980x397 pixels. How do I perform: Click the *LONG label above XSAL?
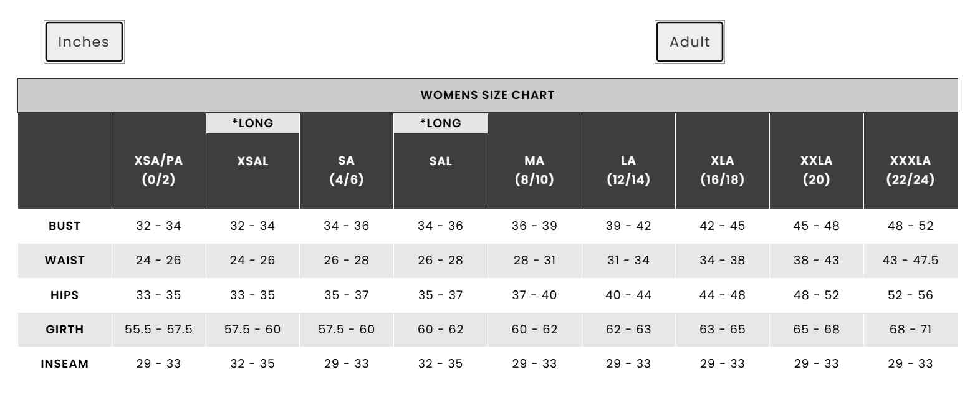[x=252, y=123]
